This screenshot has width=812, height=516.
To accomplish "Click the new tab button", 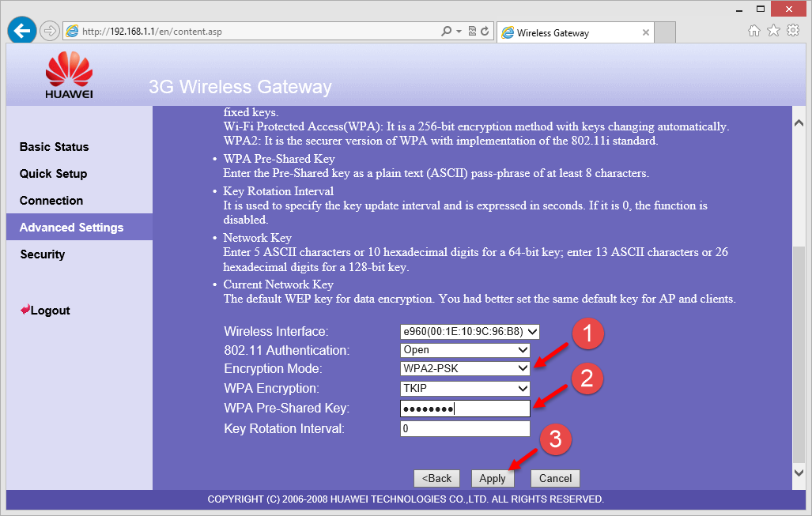I will (x=666, y=32).
